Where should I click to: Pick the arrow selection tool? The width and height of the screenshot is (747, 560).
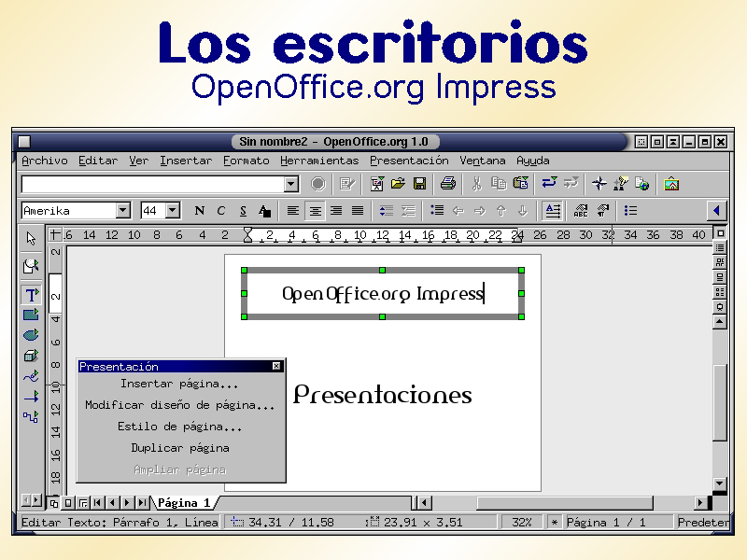[31, 238]
